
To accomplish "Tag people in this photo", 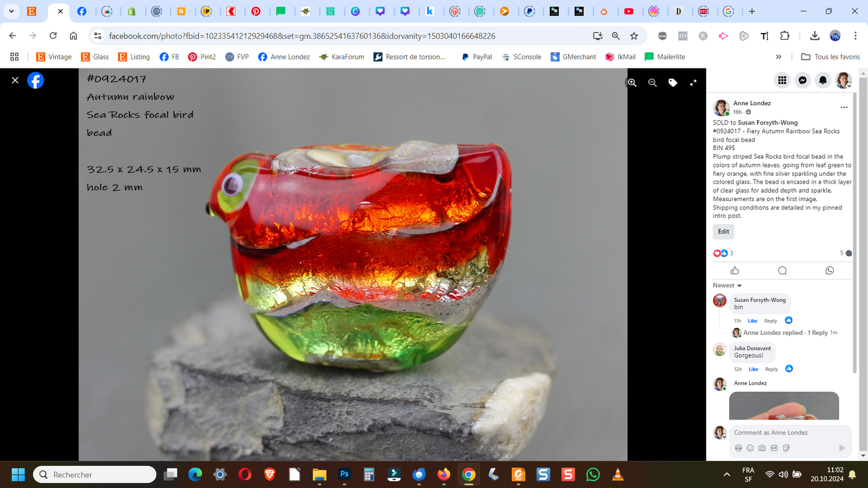I will tap(673, 82).
